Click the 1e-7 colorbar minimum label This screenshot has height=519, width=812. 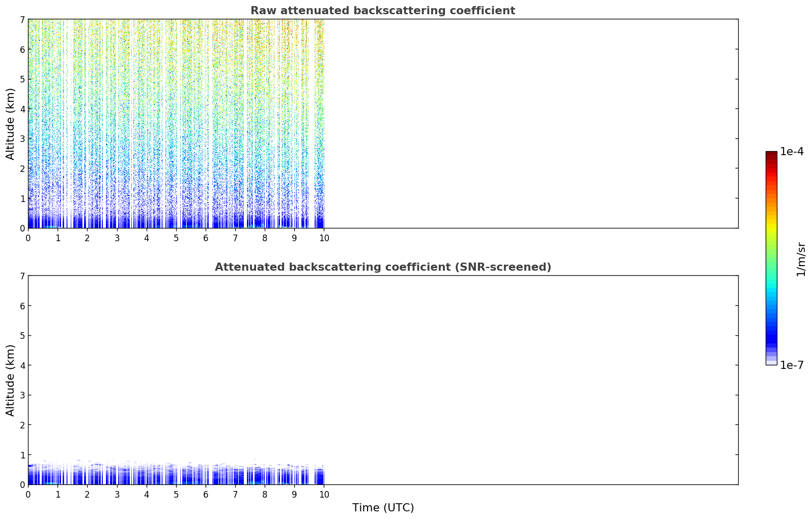792,365
